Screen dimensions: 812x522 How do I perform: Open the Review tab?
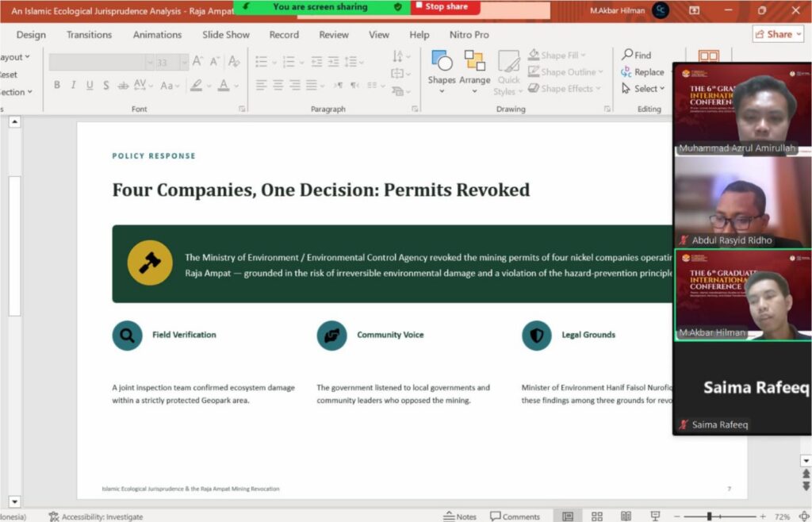pyautogui.click(x=334, y=35)
